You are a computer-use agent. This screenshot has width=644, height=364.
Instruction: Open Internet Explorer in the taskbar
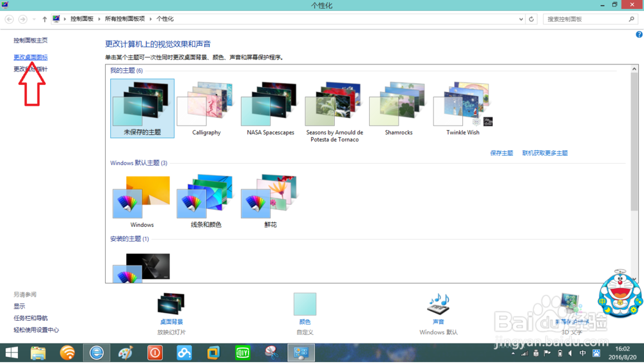pyautogui.click(x=97, y=353)
